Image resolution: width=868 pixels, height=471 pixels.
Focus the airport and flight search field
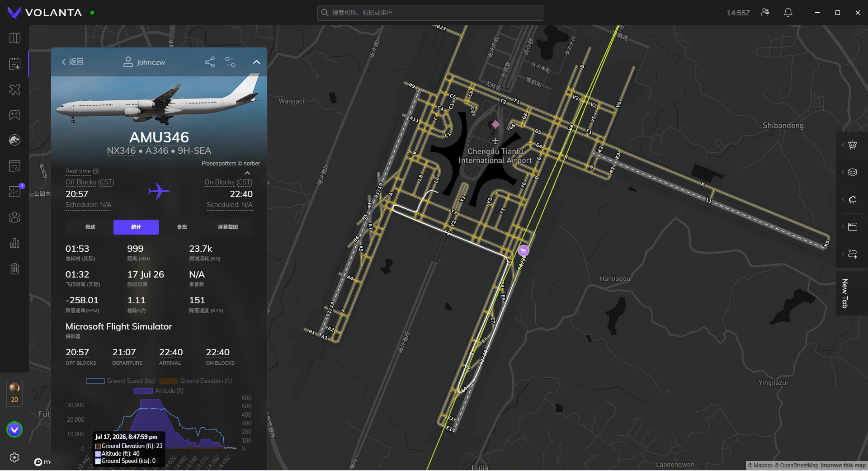pyautogui.click(x=430, y=13)
